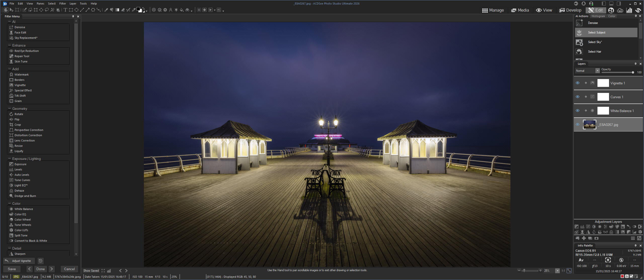Select the Text tool

tap(65, 10)
